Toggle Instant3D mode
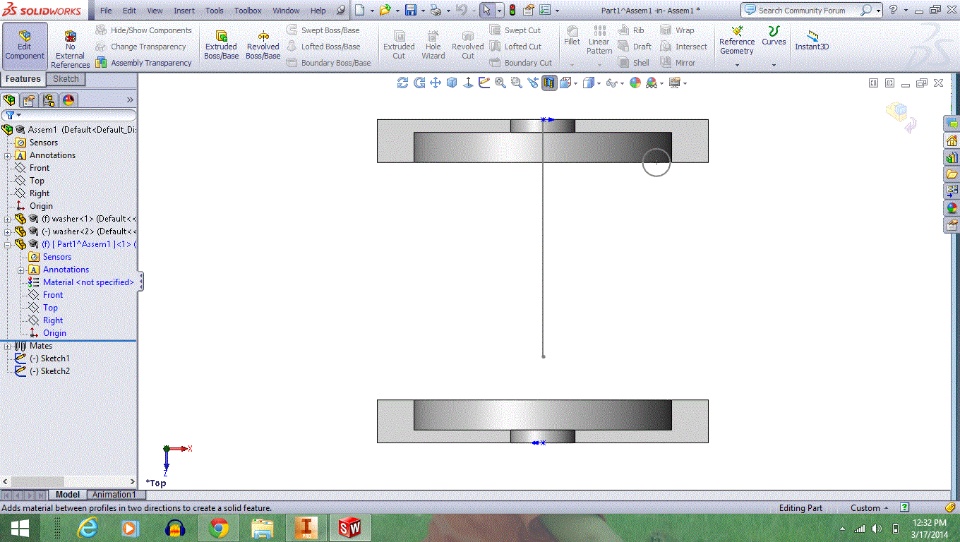Screen dimensions: 960x542 tap(812, 39)
